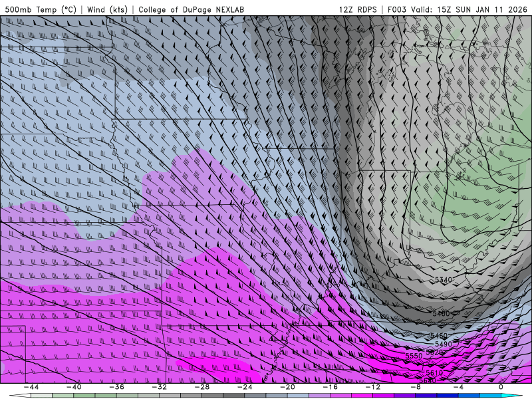This screenshot has height=399, width=532.
Task: Click the 5400 height contour label
Action: (x=441, y=313)
